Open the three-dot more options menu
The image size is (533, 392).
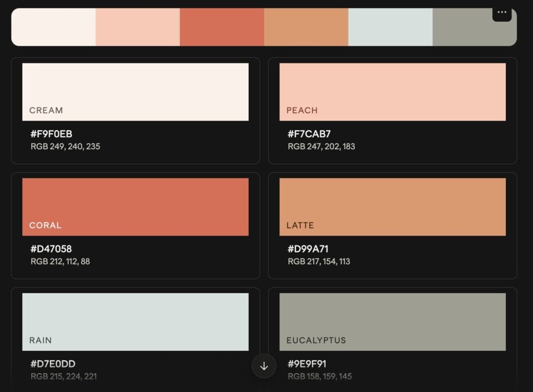click(502, 13)
